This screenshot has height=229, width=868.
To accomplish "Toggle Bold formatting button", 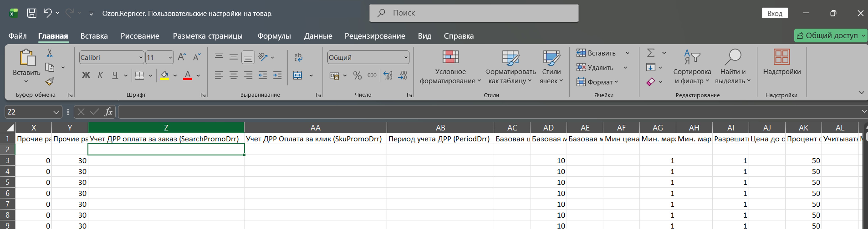I will point(86,75).
